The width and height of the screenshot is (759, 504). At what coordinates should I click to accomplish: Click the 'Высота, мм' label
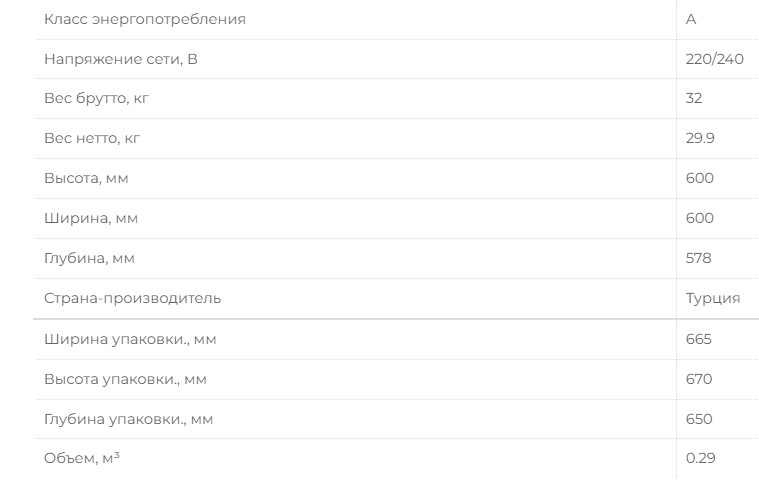tap(86, 178)
